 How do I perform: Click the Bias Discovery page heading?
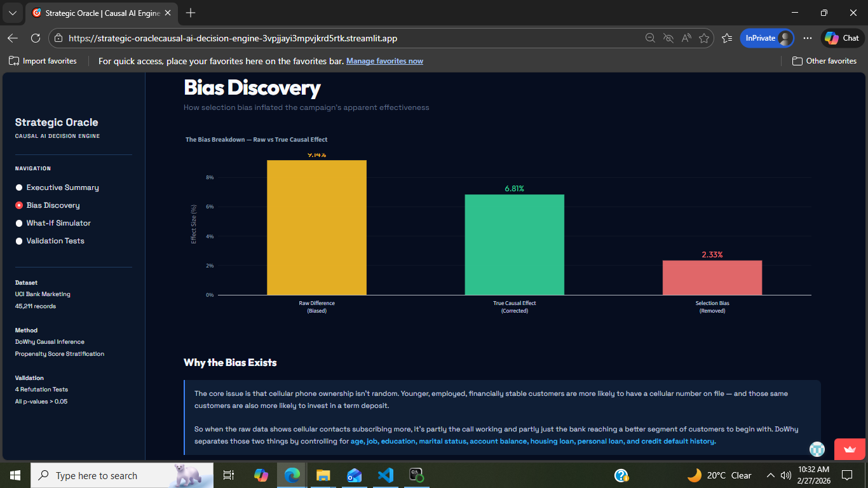[252, 88]
